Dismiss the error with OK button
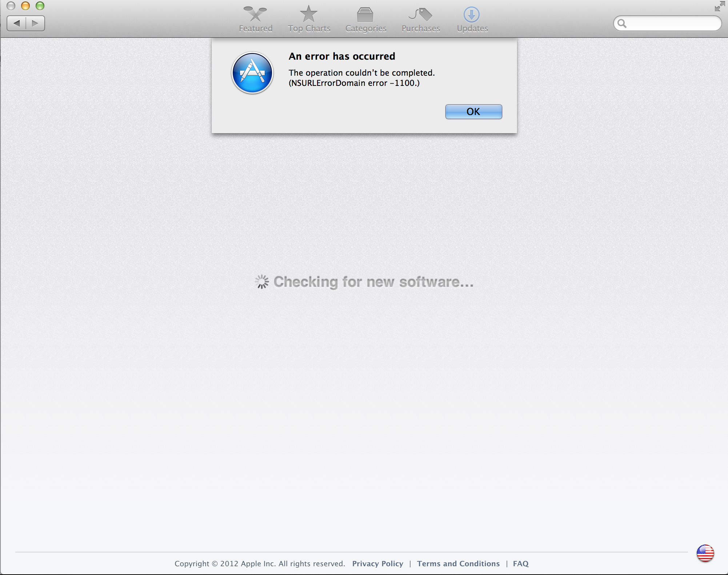The image size is (728, 575). pyautogui.click(x=473, y=112)
